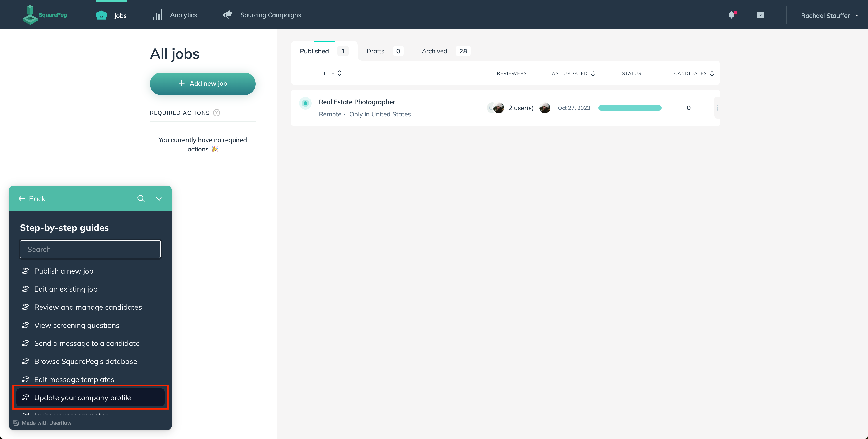
Task: Click the Remote location text
Action: click(x=330, y=114)
